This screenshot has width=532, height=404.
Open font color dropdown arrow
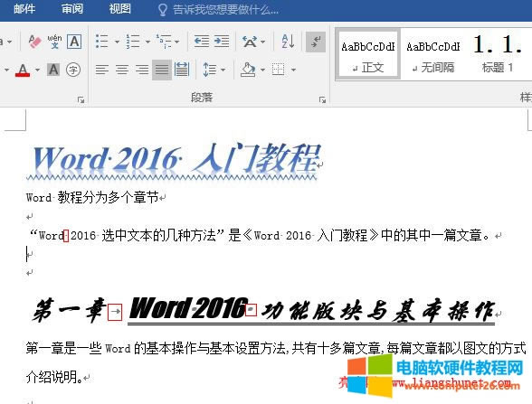point(37,70)
